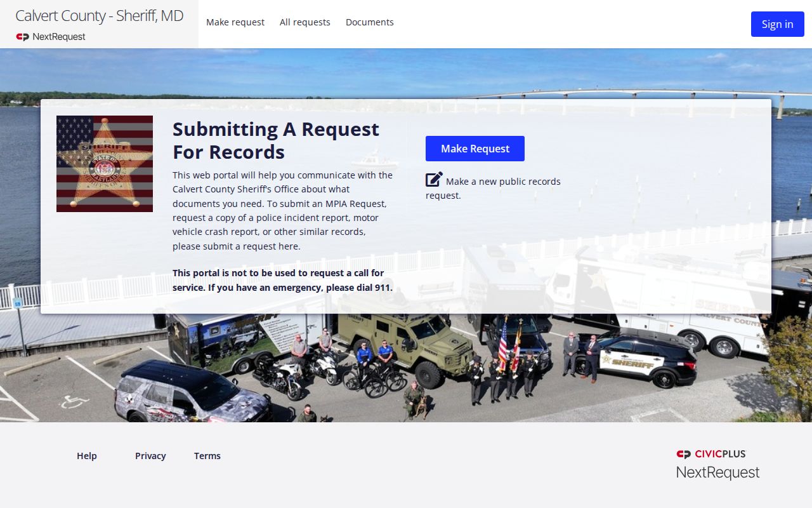The image size is (812, 508).
Task: Click the Submitting A Request For Records heading
Action: click(276, 140)
